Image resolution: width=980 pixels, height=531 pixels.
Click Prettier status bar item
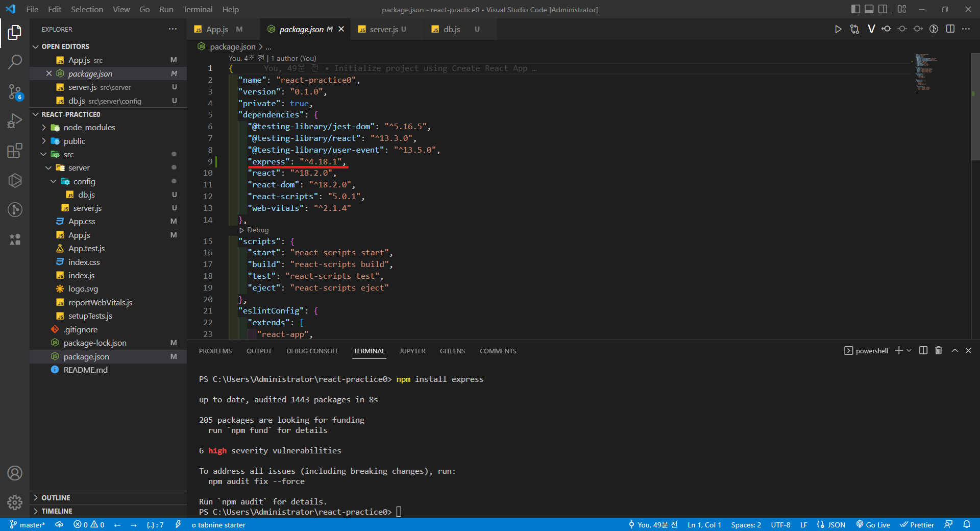(917, 525)
